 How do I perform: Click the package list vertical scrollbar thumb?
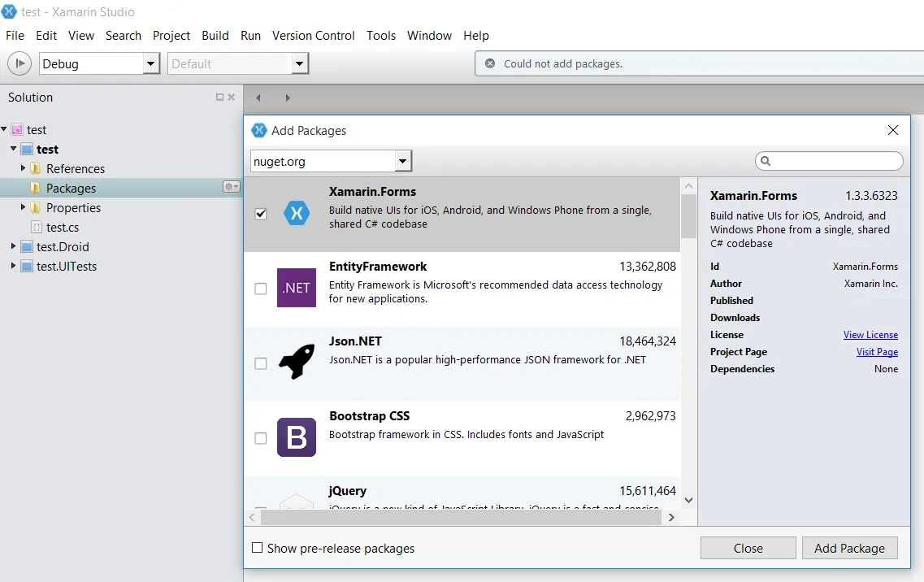point(688,216)
